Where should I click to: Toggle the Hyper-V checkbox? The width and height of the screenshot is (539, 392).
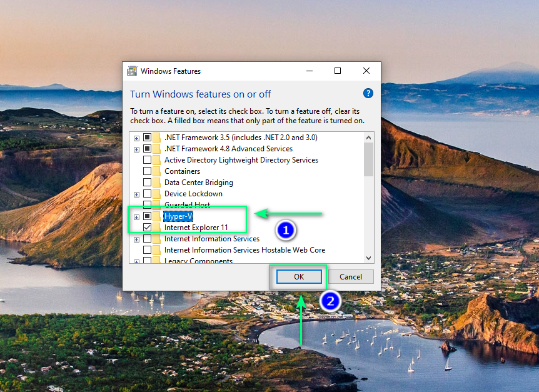[x=147, y=216]
